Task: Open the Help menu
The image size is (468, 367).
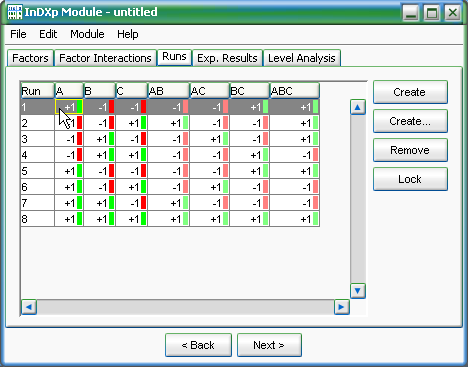Action: pyautogui.click(x=128, y=34)
